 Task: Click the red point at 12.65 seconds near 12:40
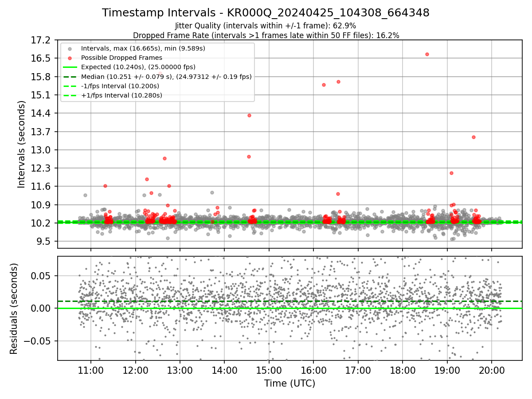click(x=164, y=158)
